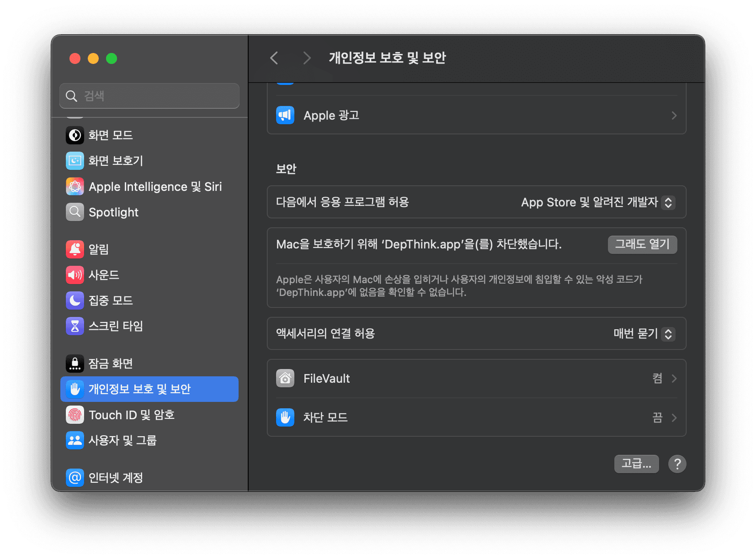Open the 차단 모드 row label

click(x=325, y=417)
